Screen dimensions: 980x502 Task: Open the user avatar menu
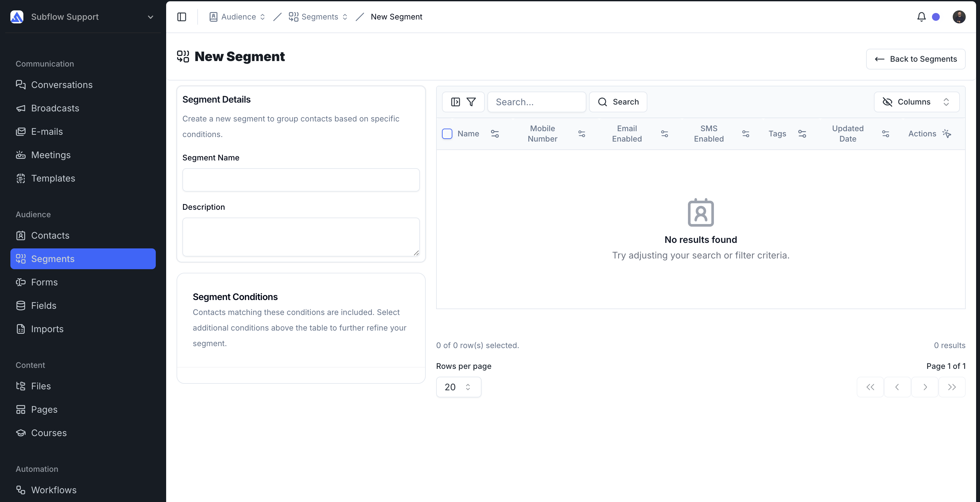(959, 17)
